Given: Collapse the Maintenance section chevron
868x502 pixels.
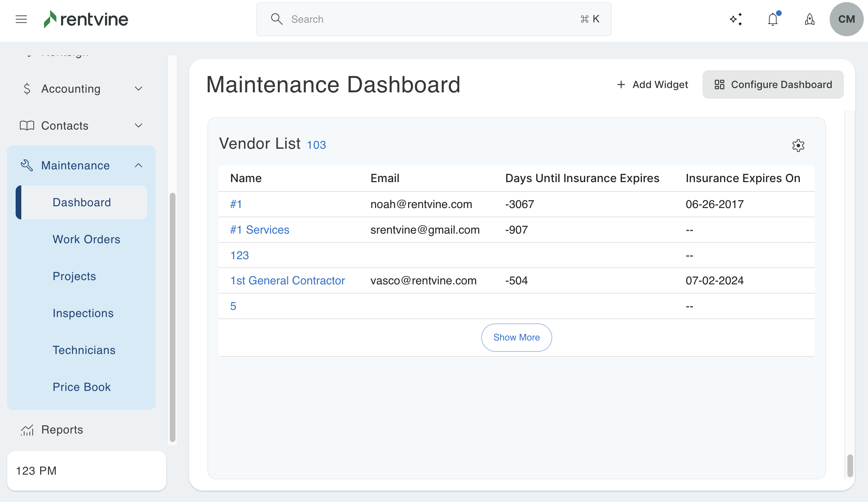Looking at the screenshot, I should coord(139,165).
